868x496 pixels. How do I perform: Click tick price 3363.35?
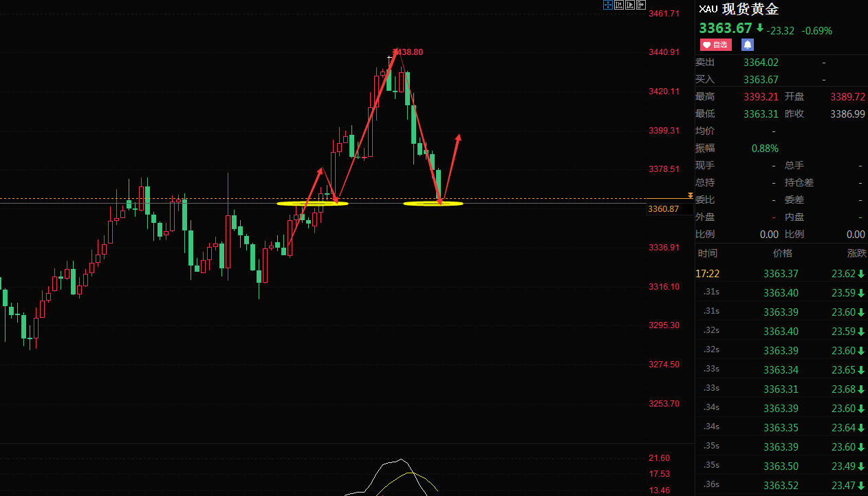click(x=781, y=428)
